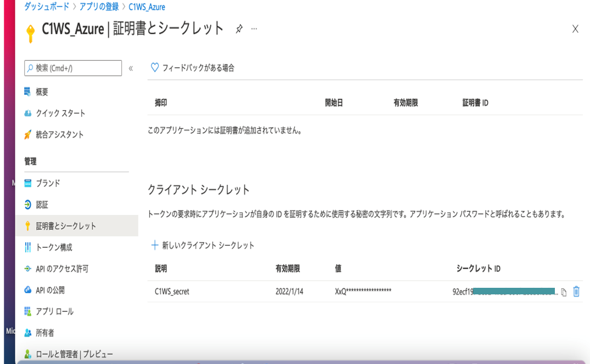Select the 92ecf19 secret ID value

[x=505, y=292]
